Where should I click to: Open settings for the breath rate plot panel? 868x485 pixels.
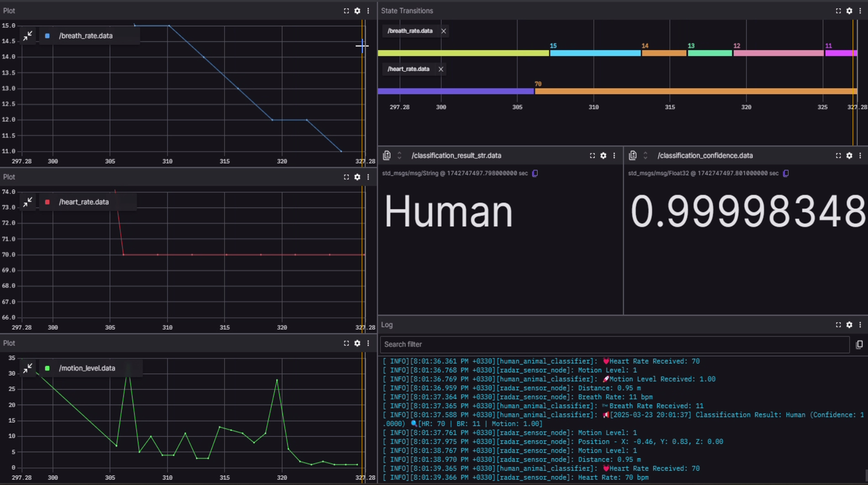(357, 11)
